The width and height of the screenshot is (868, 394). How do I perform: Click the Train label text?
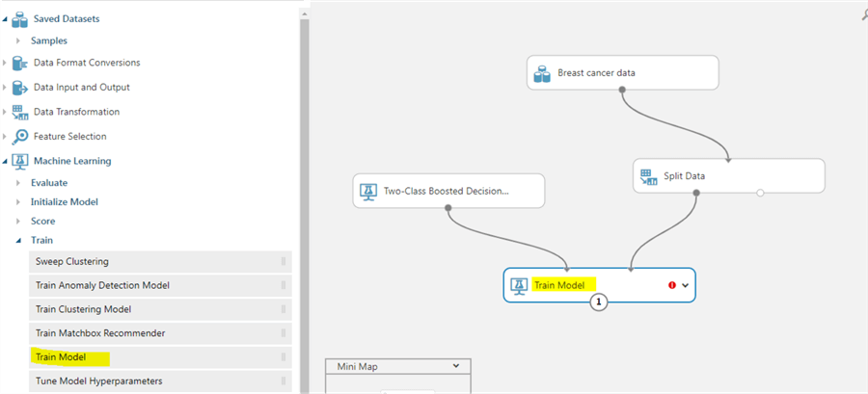tap(42, 241)
